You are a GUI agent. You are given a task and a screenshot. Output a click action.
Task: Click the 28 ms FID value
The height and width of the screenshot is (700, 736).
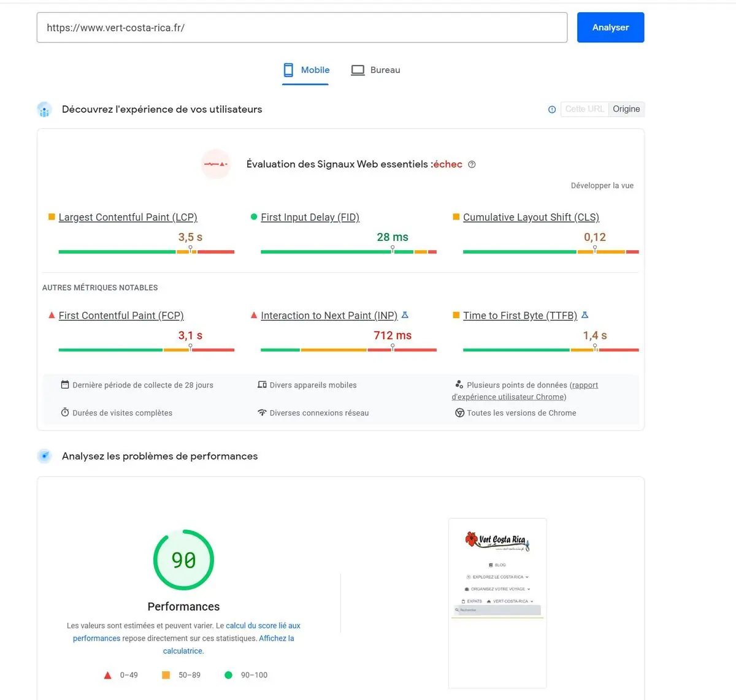pos(393,237)
